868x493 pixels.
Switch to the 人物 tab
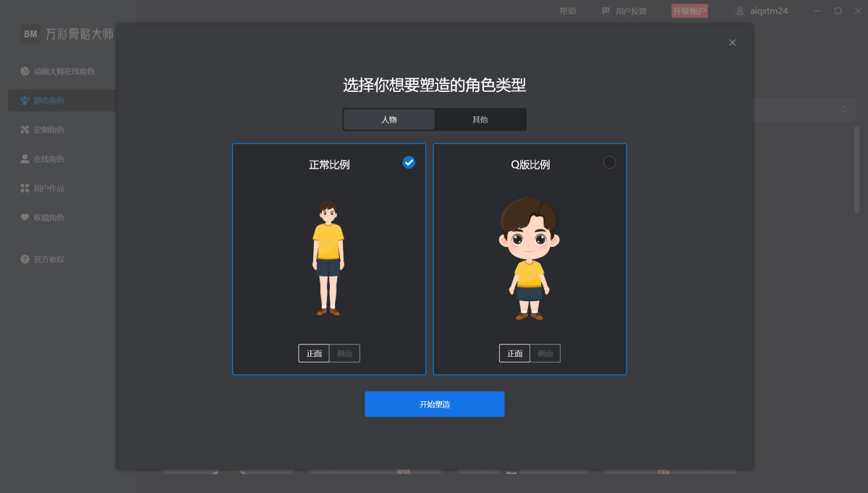point(389,119)
